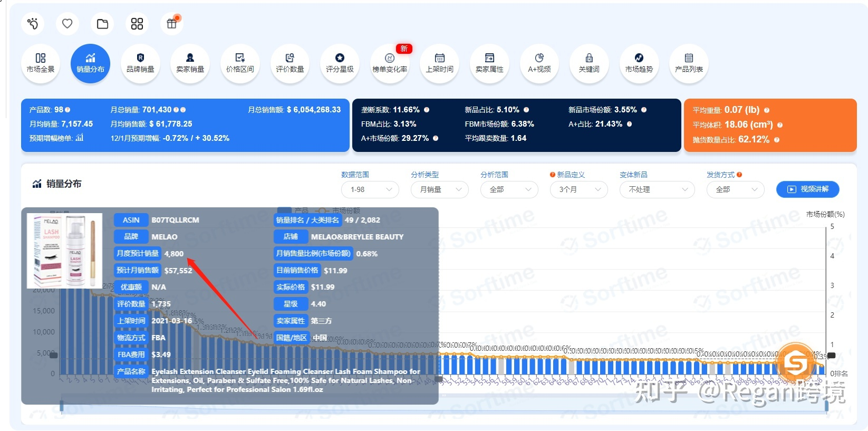The image size is (868, 431).
Task: Open the 变体新品 dropdown set to 不处理
Action: [x=657, y=189]
